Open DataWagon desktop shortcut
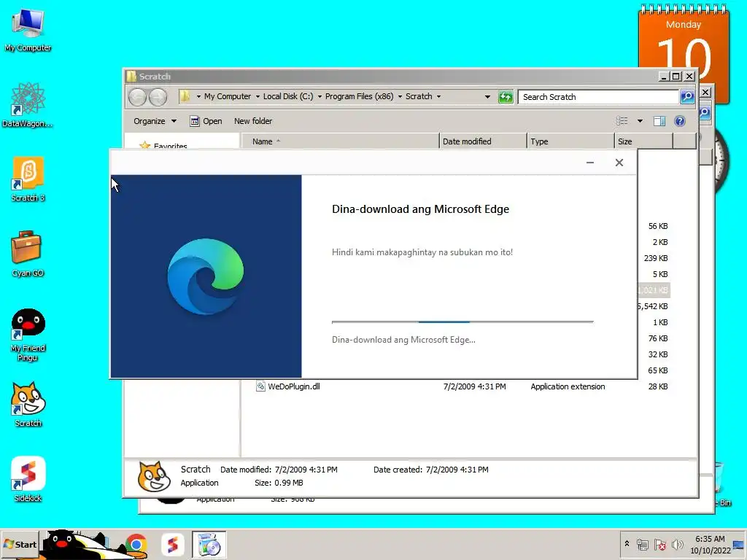 pyautogui.click(x=28, y=105)
